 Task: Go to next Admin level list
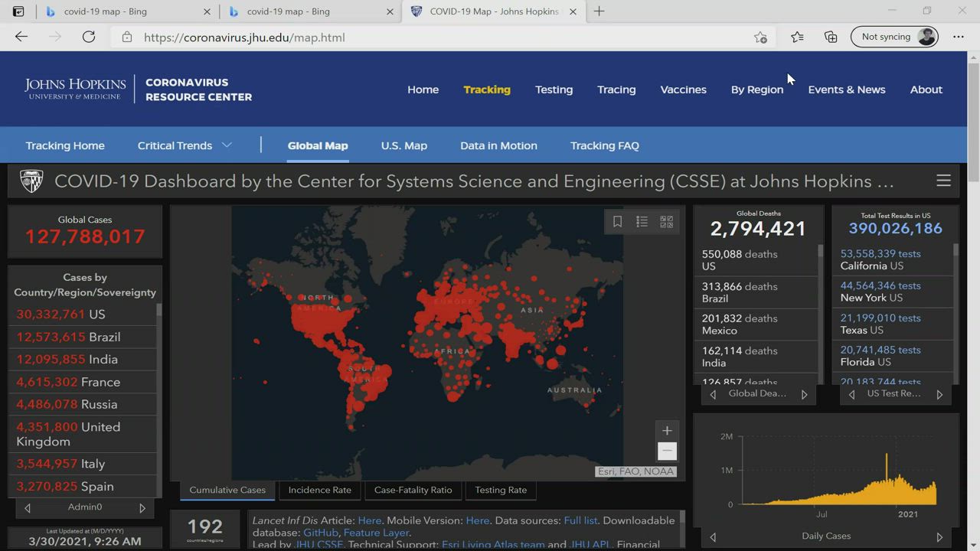pyautogui.click(x=142, y=507)
